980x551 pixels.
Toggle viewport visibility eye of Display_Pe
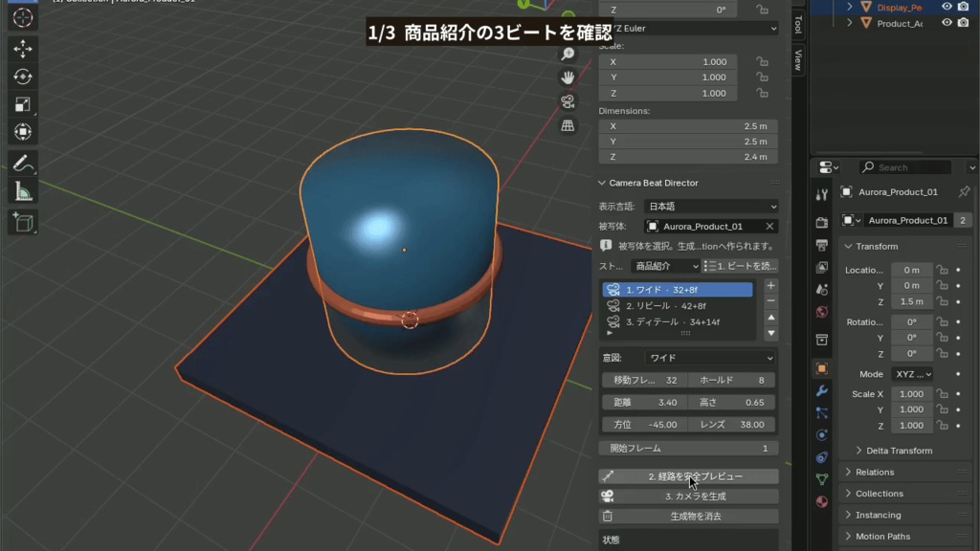947,7
